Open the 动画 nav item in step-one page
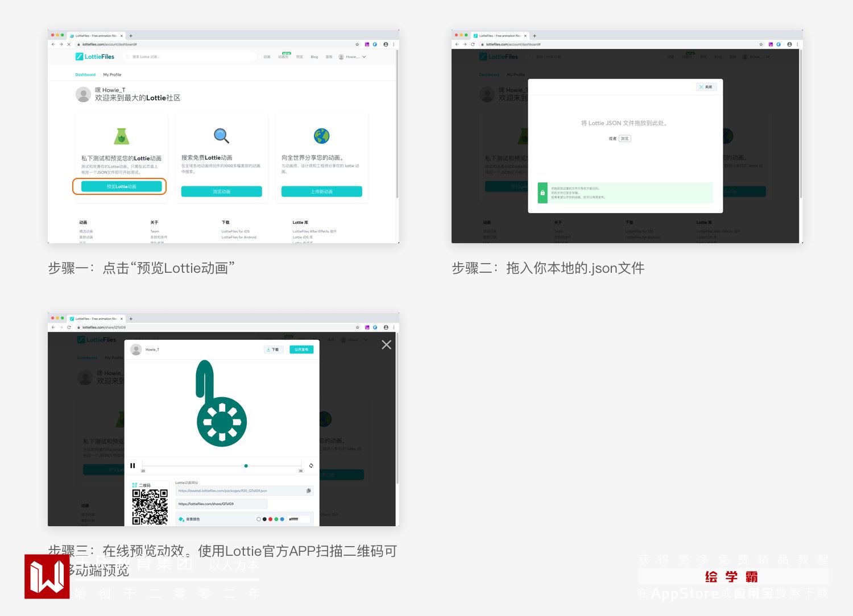 coord(267,57)
